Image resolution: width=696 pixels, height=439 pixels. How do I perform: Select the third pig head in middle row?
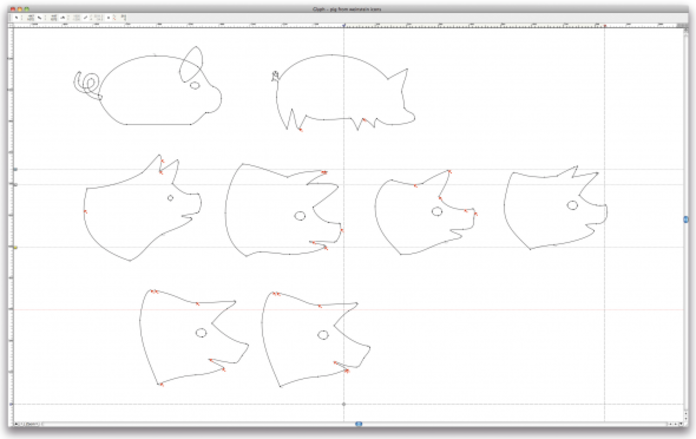point(426,213)
